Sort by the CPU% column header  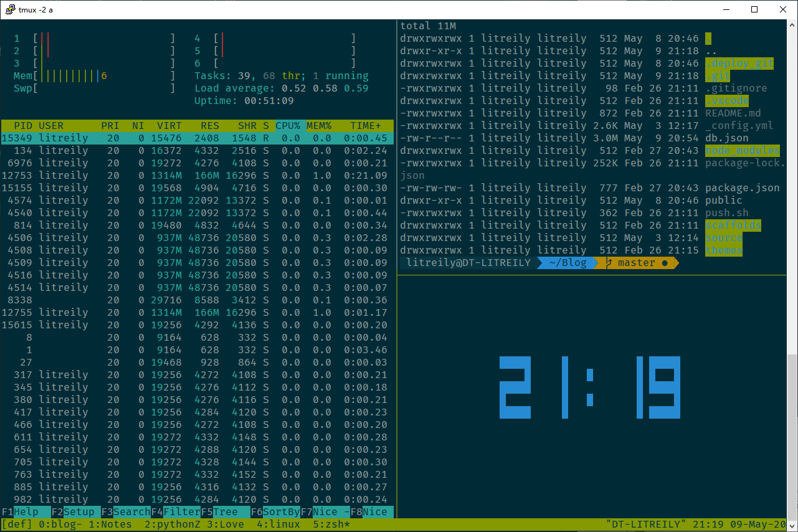tap(288, 126)
